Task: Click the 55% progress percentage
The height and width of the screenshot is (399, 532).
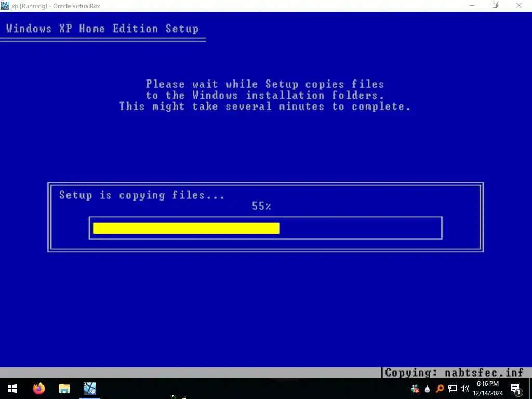Action: pyautogui.click(x=261, y=206)
